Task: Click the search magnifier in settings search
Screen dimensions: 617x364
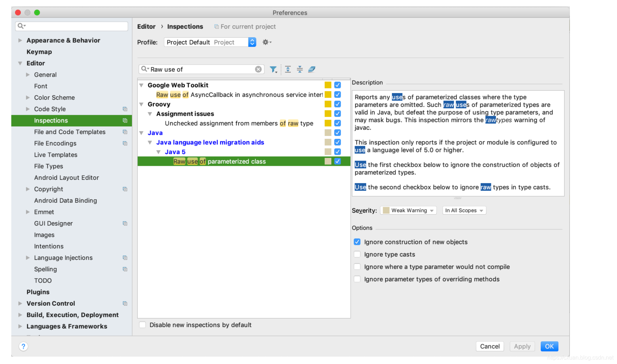Action: click(21, 26)
